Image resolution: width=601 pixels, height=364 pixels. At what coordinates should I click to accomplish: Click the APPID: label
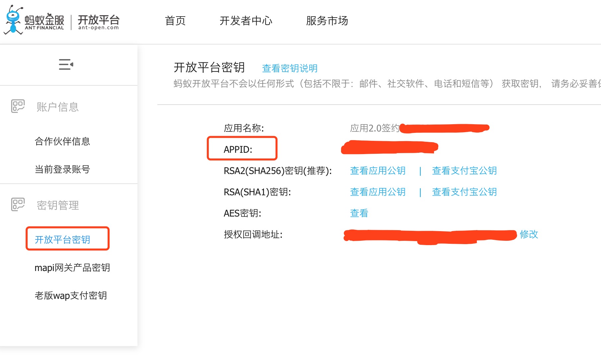tap(238, 149)
